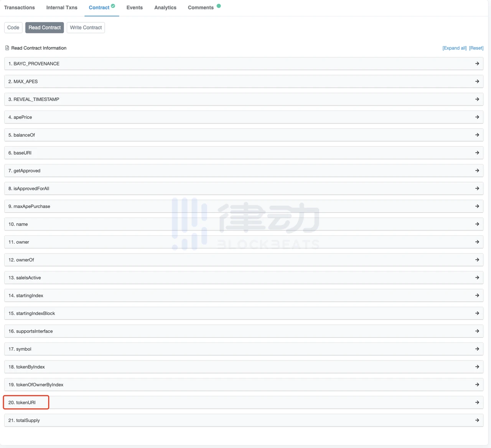The width and height of the screenshot is (491, 448).
Task: Click the verified checkmark on Contract tab
Action: [113, 6]
